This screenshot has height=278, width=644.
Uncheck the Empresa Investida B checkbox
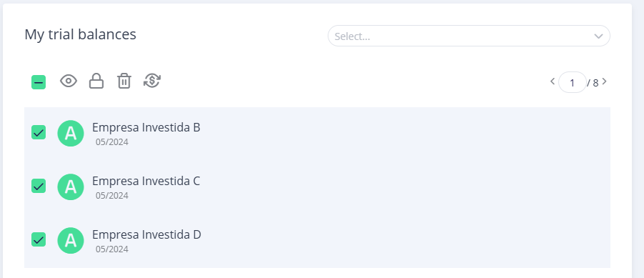click(39, 132)
